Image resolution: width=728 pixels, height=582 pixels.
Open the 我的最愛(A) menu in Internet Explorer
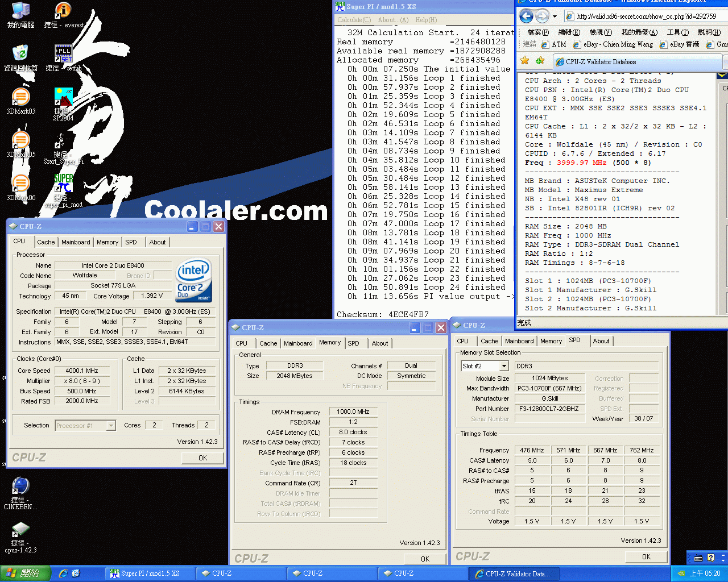639,32
